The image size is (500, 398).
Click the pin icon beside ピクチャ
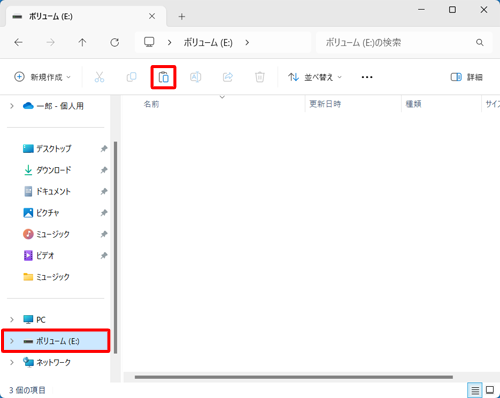point(104,213)
